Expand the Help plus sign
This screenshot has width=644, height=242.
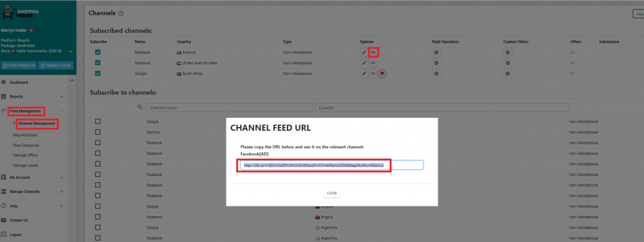(x=61, y=206)
